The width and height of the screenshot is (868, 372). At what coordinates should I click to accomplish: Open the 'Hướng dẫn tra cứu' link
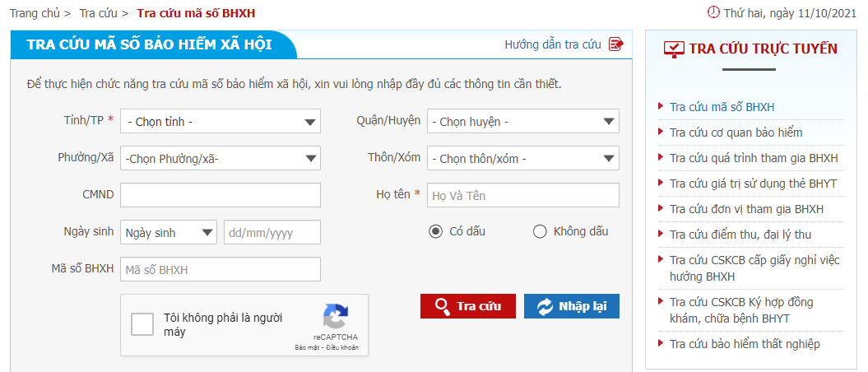tap(552, 44)
